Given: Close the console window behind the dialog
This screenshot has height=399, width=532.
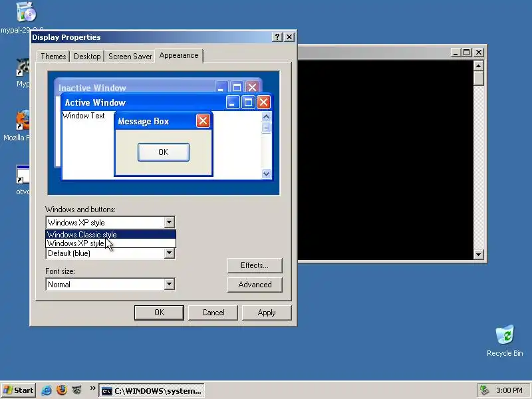Looking at the screenshot, I should pos(479,53).
